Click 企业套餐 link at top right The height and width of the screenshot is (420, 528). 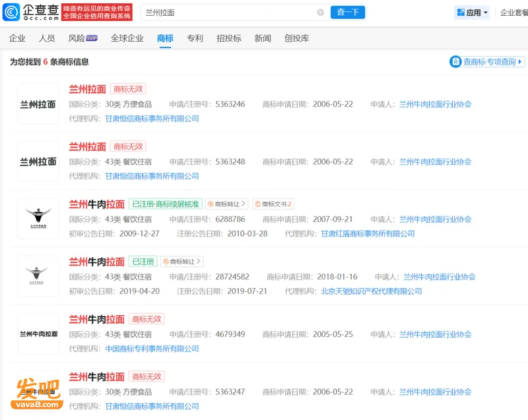coord(514,13)
